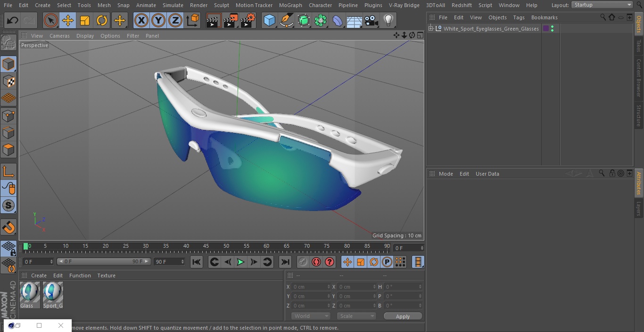Click the current frame stepper arrows
Screen dimensions: 644x332
point(421,248)
